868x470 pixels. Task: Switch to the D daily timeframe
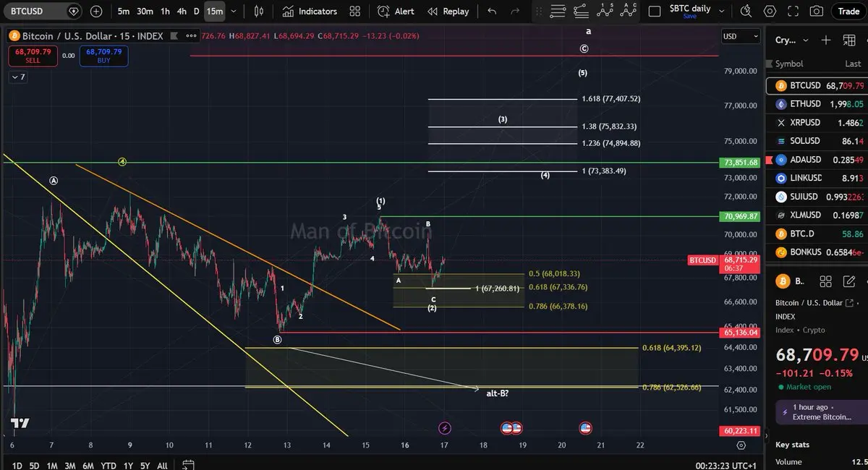click(196, 12)
